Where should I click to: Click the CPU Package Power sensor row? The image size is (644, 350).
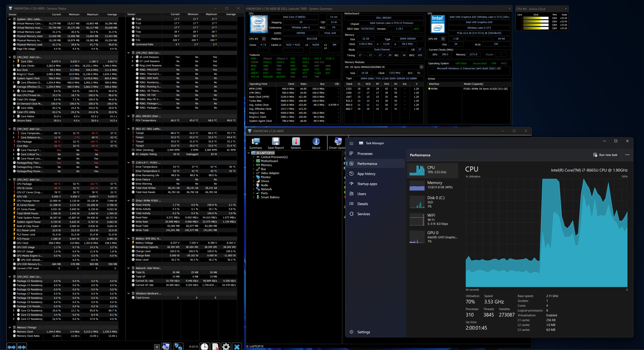tap(65, 201)
